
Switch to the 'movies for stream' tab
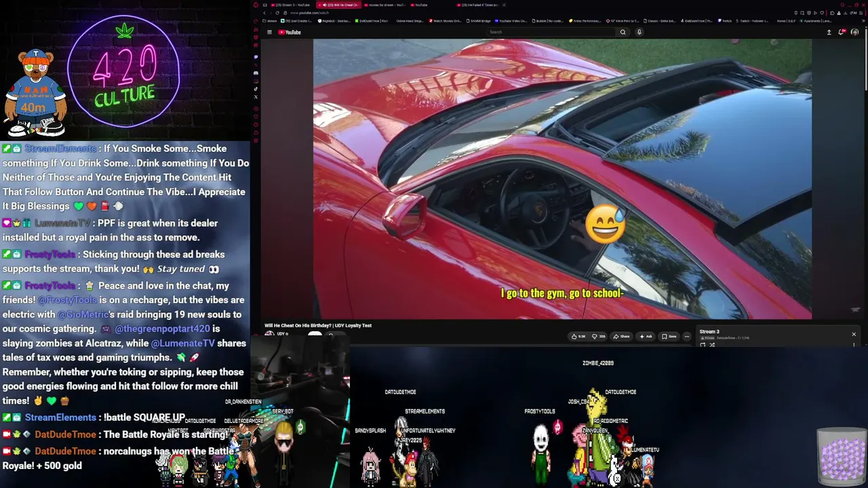385,5
